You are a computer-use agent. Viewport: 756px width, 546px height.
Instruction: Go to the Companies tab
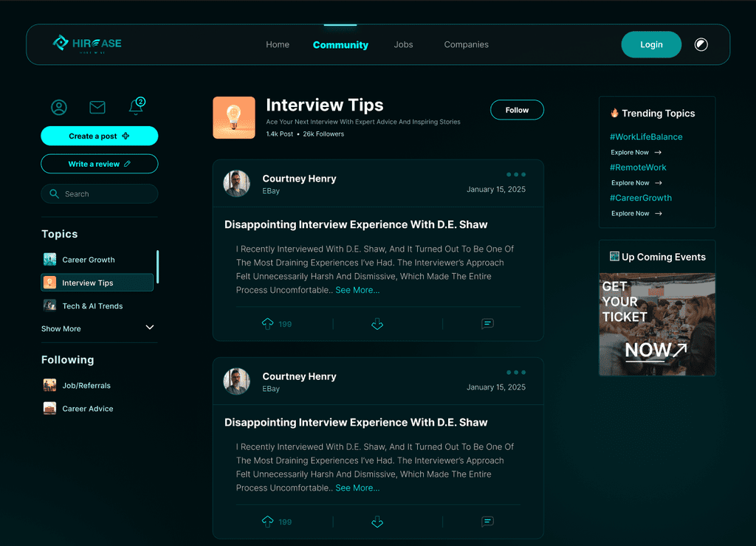click(467, 44)
